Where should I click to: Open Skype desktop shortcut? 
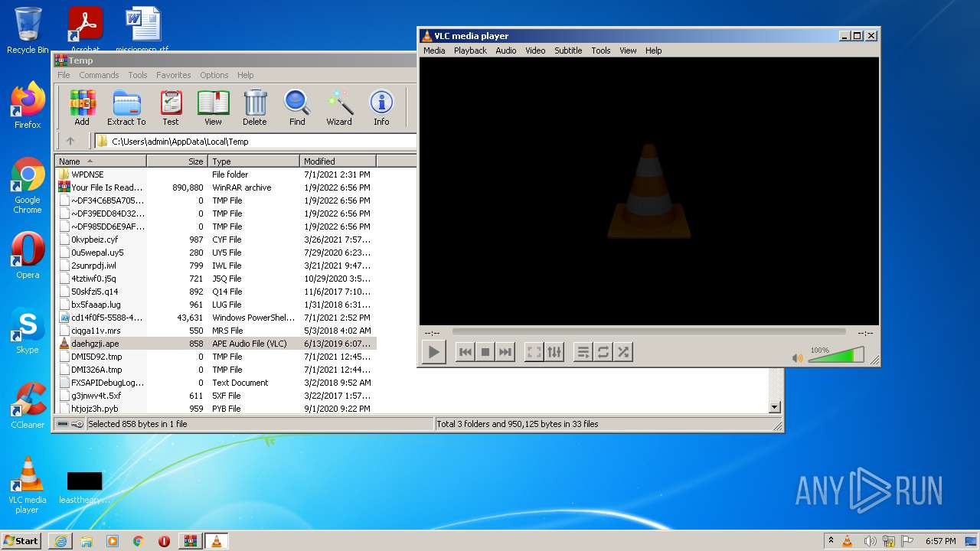[28, 331]
